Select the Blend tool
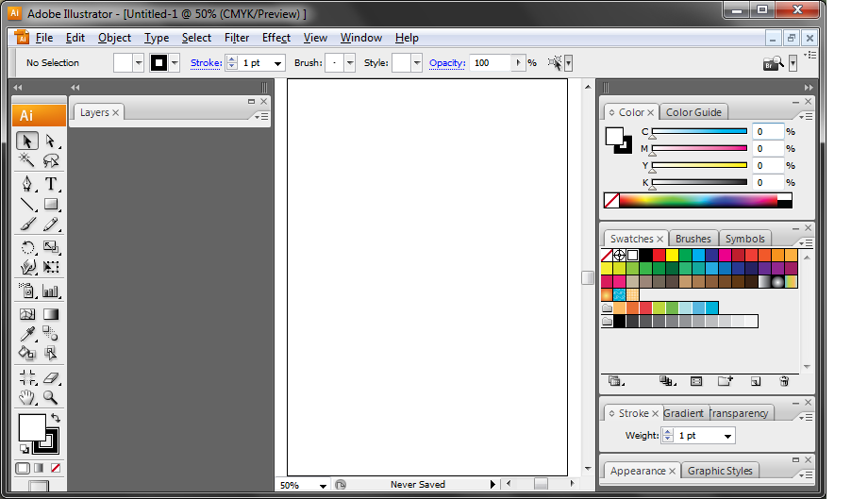 [x=50, y=334]
